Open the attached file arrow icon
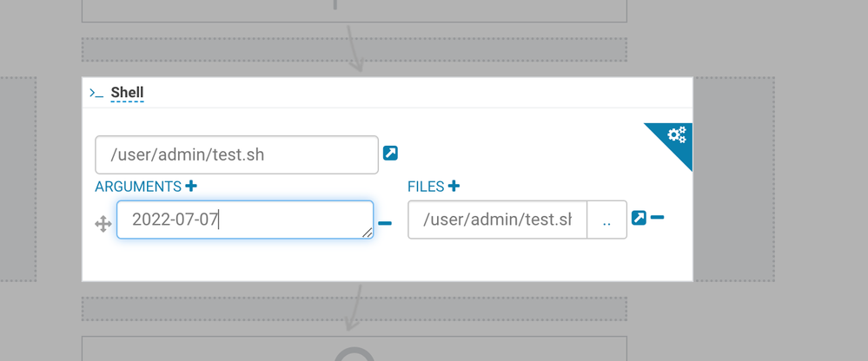Screen dimensions: 868x361 639,218
